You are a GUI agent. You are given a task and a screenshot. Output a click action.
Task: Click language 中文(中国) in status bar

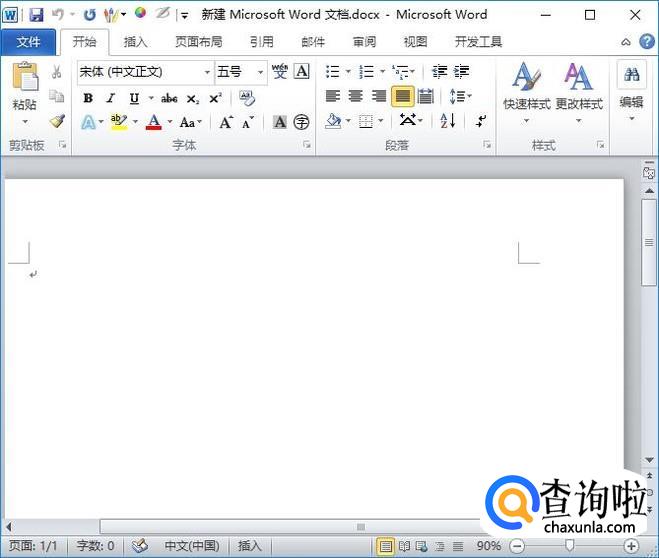point(192,546)
